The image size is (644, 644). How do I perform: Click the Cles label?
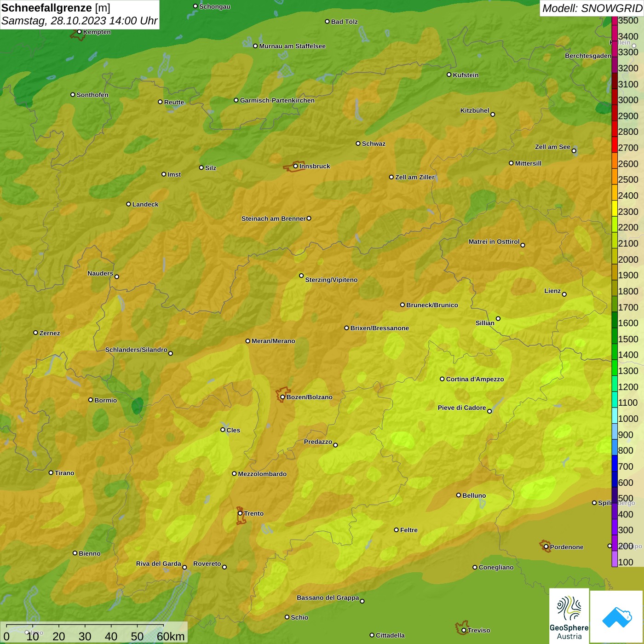pos(233,430)
